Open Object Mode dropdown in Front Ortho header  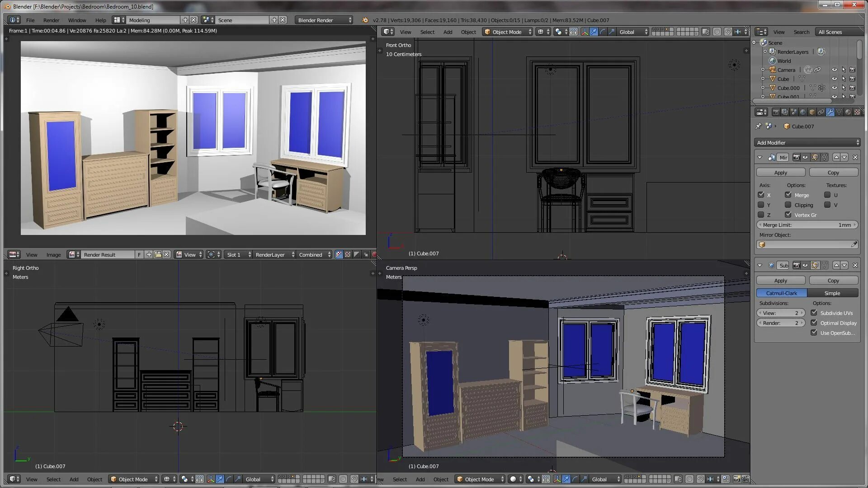507,32
